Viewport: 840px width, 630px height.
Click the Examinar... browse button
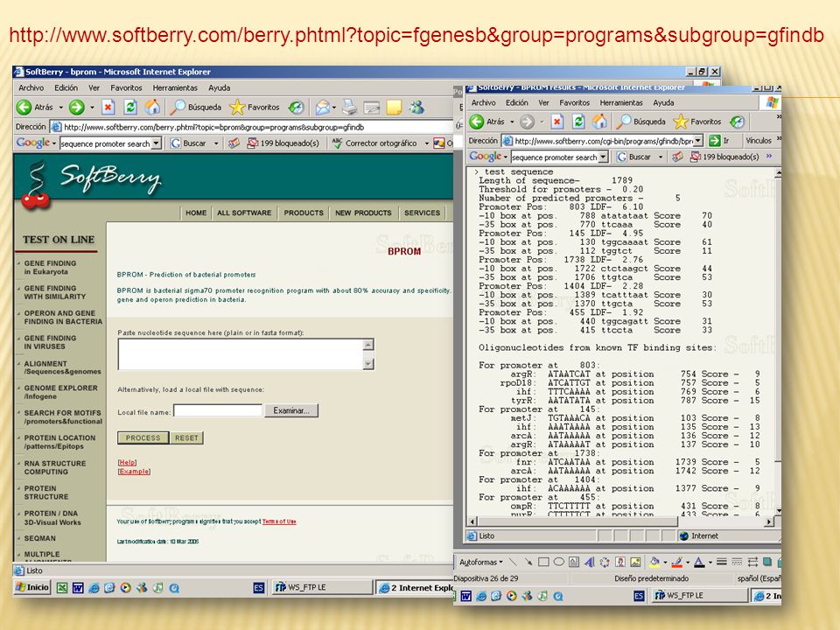[291, 410]
